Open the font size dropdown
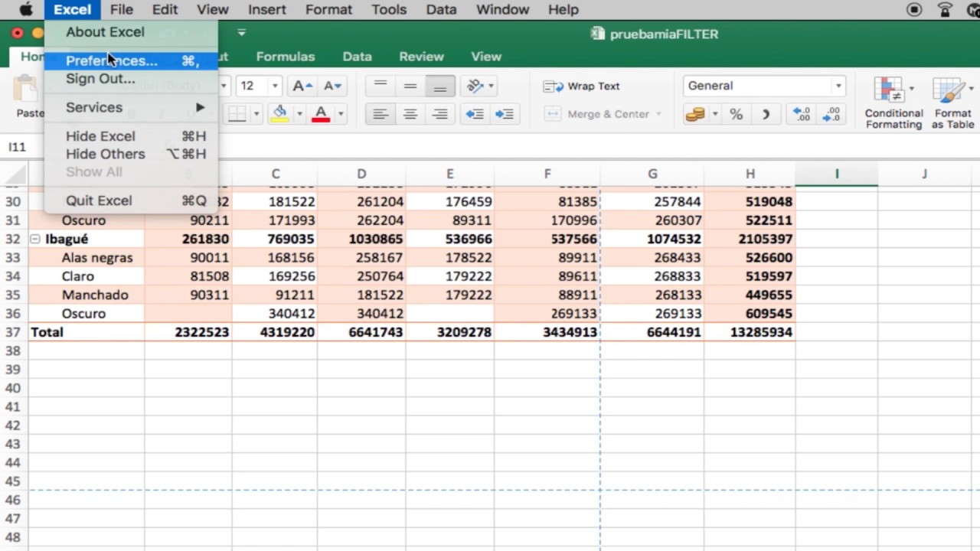980x551 pixels. tap(275, 86)
